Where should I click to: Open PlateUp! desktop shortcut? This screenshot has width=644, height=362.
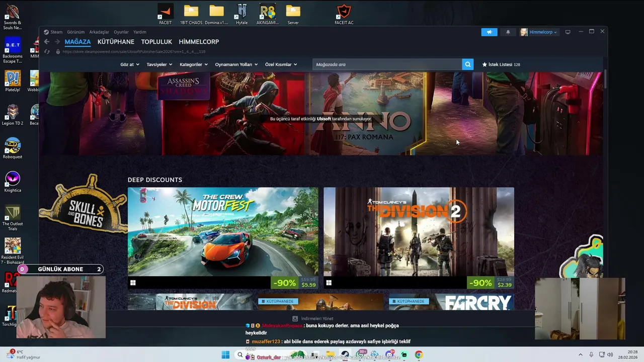13,81
